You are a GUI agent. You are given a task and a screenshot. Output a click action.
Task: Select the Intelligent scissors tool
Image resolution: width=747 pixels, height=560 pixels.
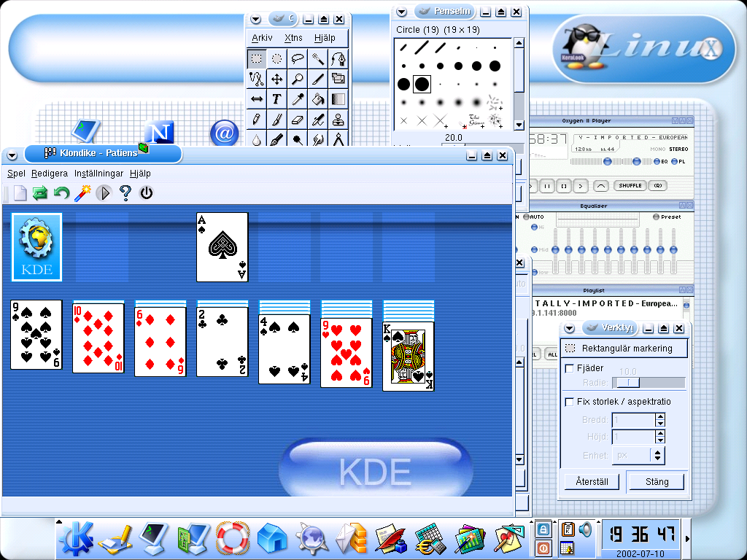pyautogui.click(x=256, y=79)
